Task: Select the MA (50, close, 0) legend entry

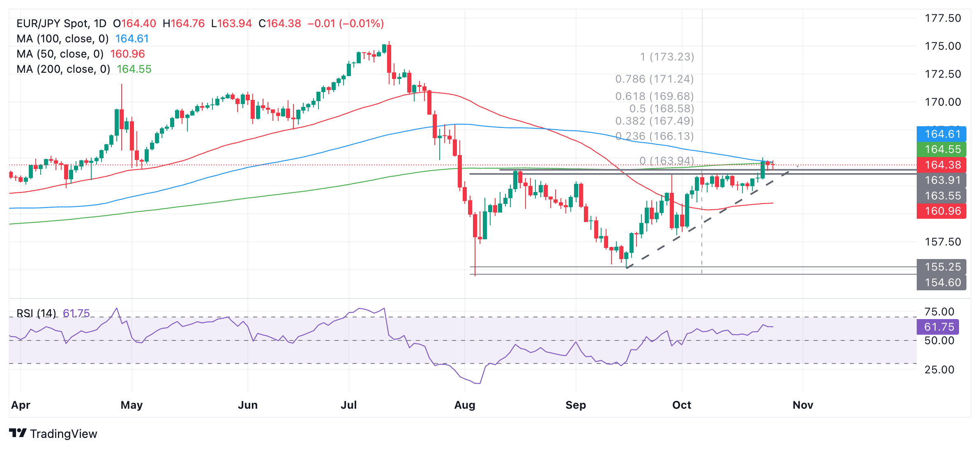Action: 60,54
